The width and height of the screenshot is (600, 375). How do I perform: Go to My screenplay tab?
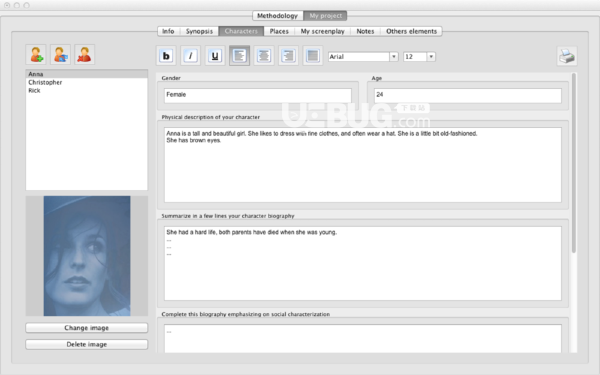(x=323, y=31)
